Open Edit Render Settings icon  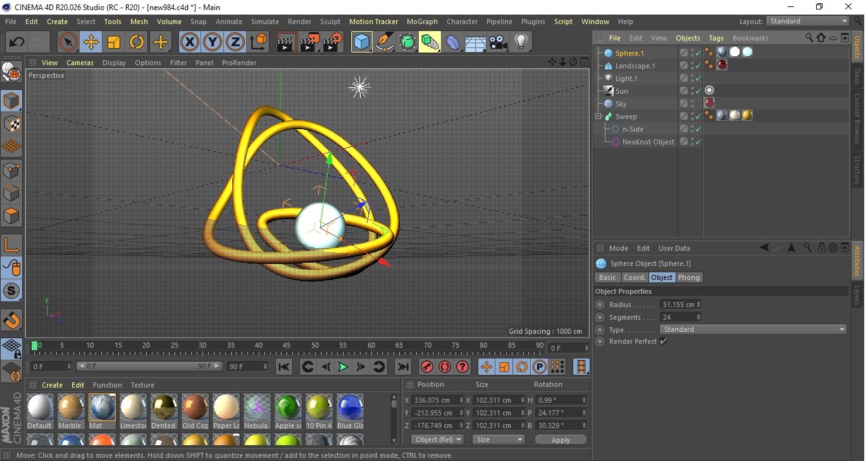point(332,42)
